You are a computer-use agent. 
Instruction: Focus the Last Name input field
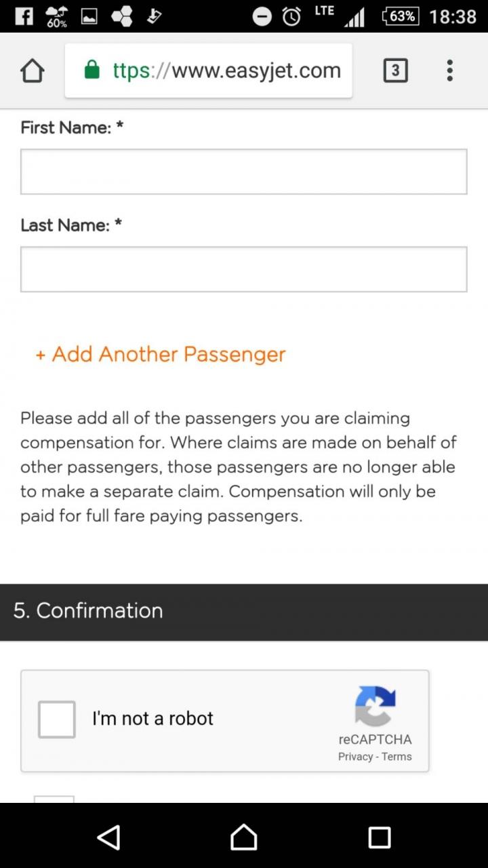tap(244, 269)
